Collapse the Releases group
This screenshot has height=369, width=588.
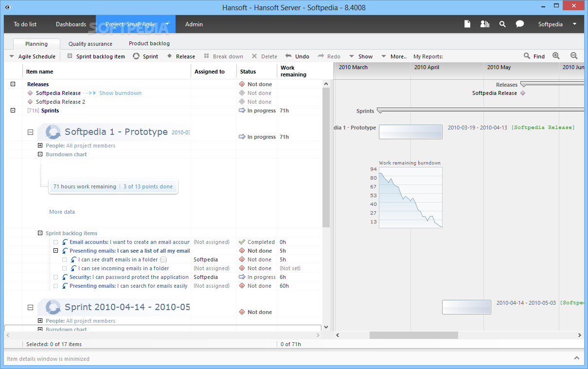click(x=13, y=84)
